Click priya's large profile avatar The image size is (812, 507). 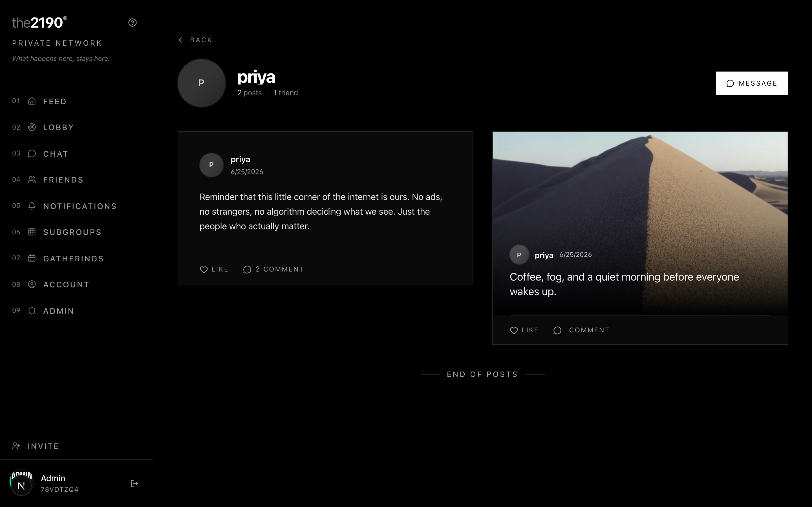201,83
